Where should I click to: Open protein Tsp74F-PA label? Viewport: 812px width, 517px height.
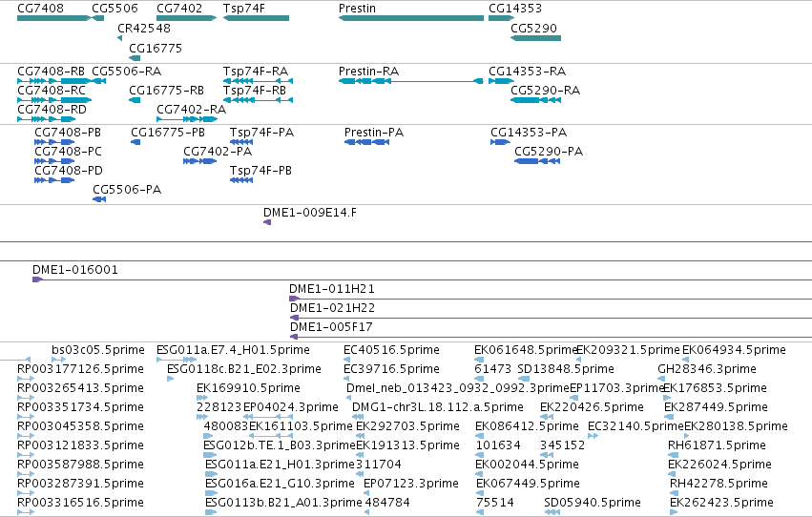coord(261,133)
